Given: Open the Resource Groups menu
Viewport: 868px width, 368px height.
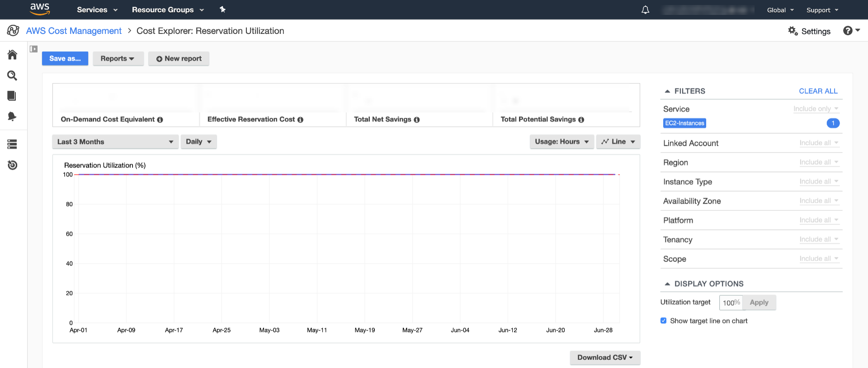Looking at the screenshot, I should 168,9.
